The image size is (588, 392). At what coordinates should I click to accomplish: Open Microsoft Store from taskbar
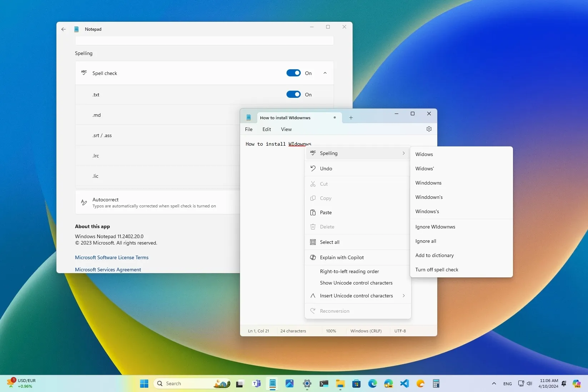coord(356,384)
